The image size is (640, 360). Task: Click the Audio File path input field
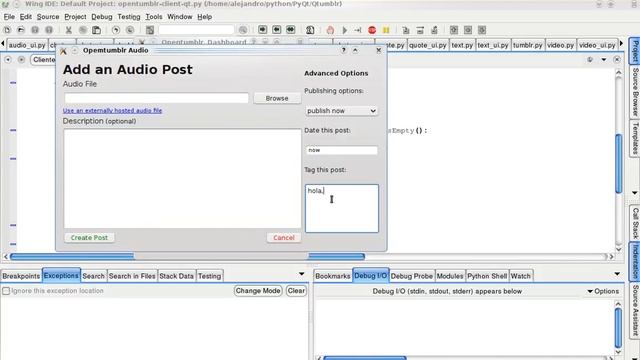(x=156, y=98)
